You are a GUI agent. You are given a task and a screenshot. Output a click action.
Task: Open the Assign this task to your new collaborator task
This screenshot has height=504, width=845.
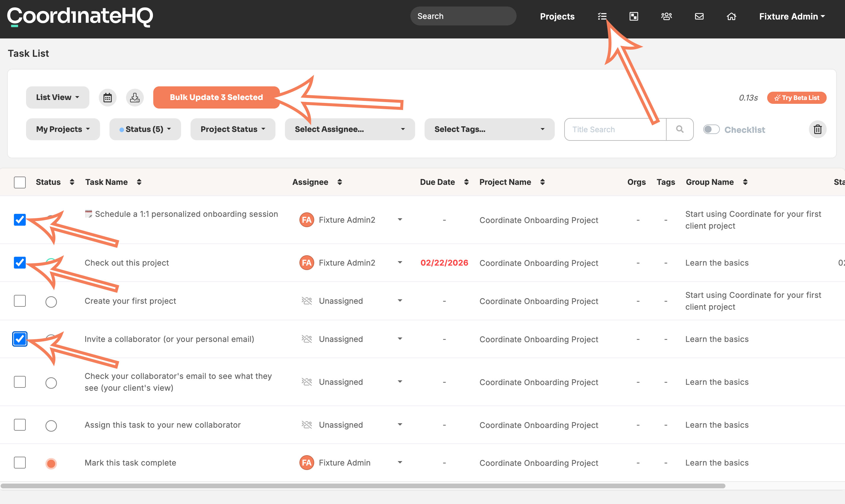(x=163, y=425)
